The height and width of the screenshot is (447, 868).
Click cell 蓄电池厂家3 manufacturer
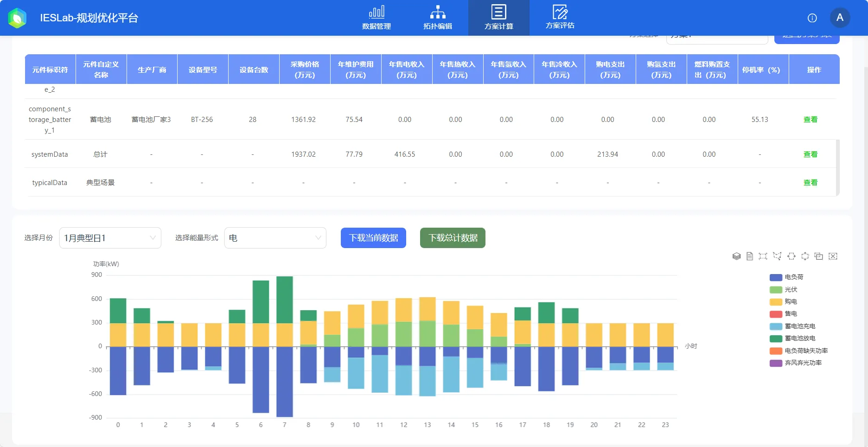[151, 120]
